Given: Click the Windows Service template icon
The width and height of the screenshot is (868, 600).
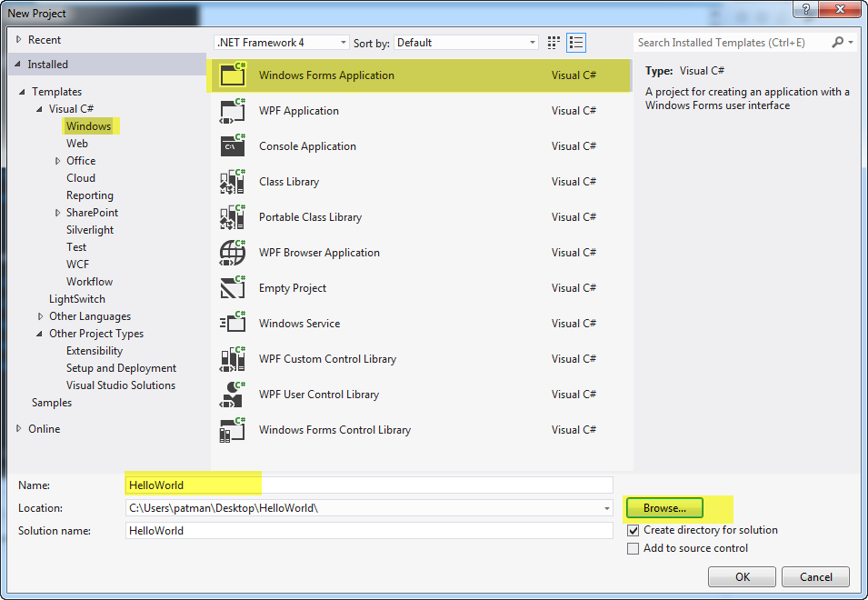Looking at the screenshot, I should tap(233, 324).
